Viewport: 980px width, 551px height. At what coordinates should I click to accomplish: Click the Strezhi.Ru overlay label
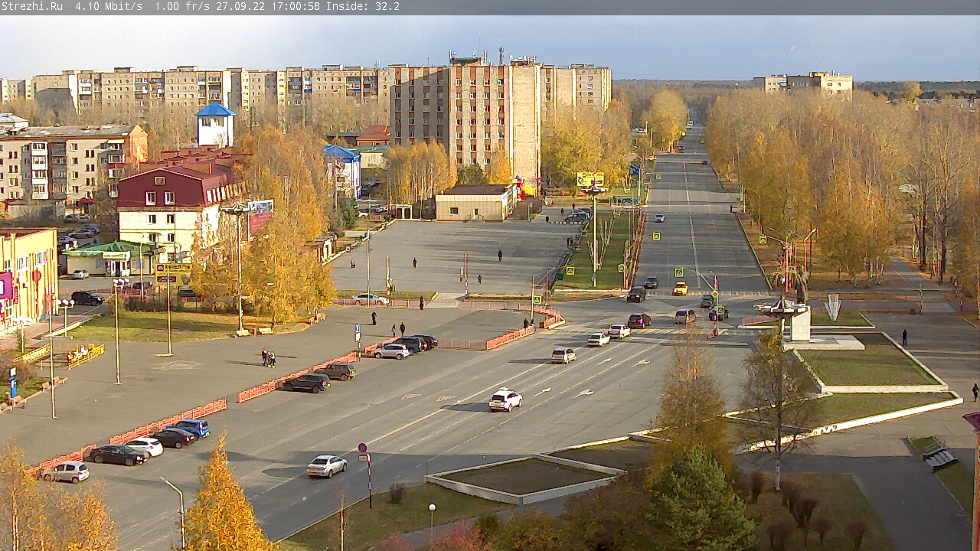point(32,6)
